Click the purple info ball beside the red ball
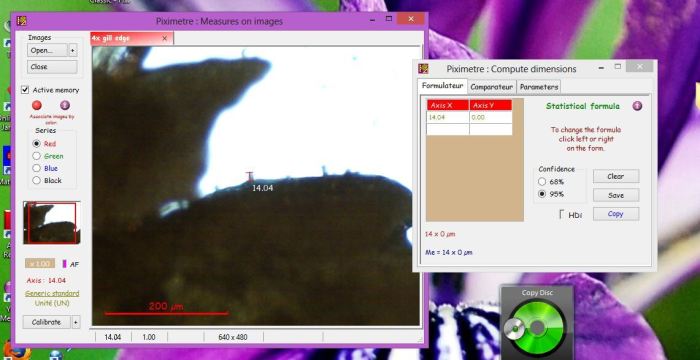This screenshot has width=700, height=360. (x=65, y=105)
